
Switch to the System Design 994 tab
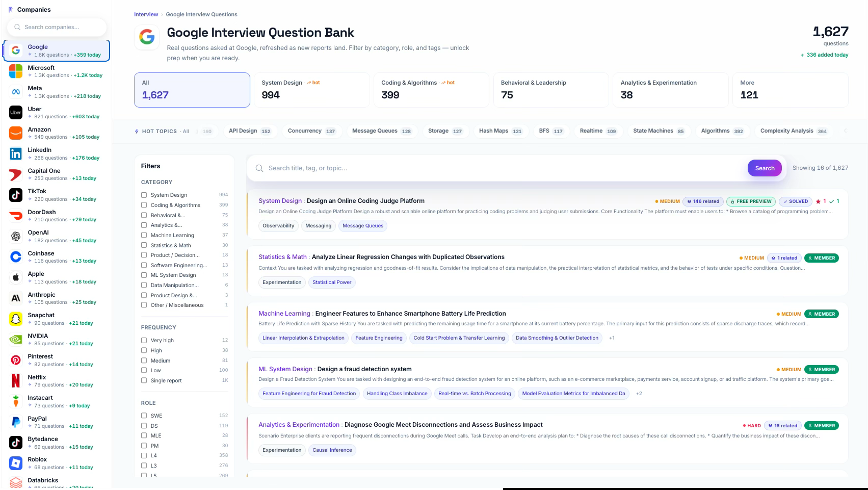pos(312,90)
